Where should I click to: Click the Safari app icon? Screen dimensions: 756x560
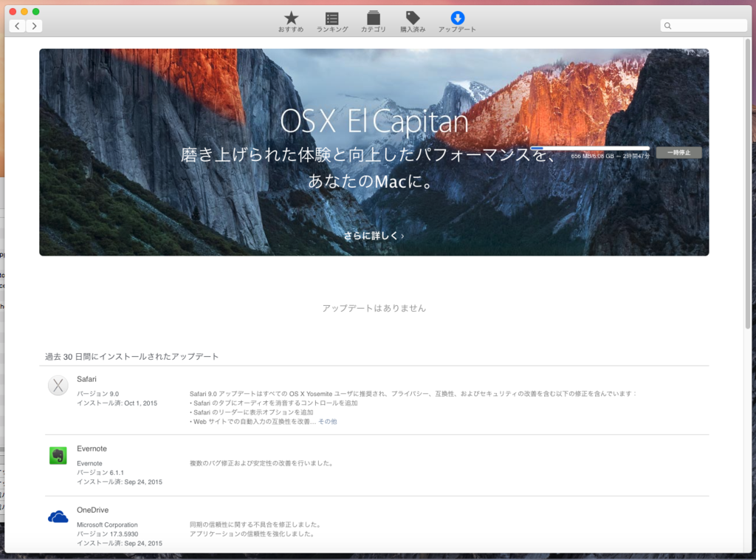[58, 386]
